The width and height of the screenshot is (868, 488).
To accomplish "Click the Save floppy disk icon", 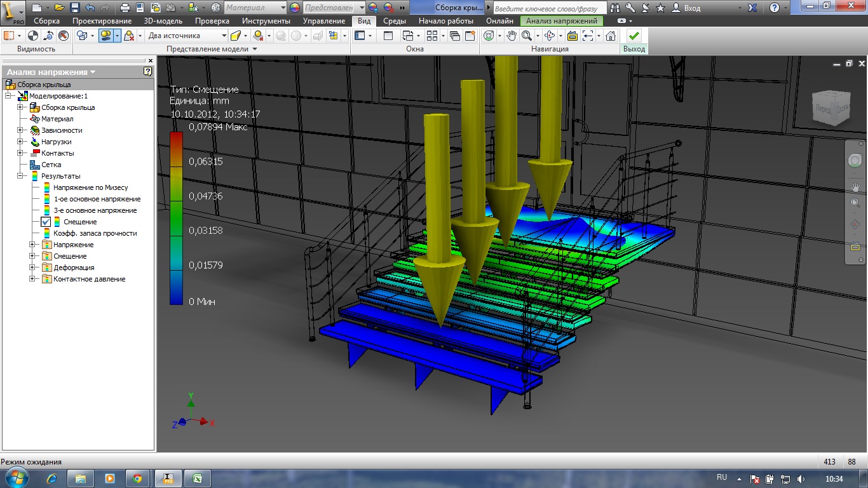I will coord(74,8).
